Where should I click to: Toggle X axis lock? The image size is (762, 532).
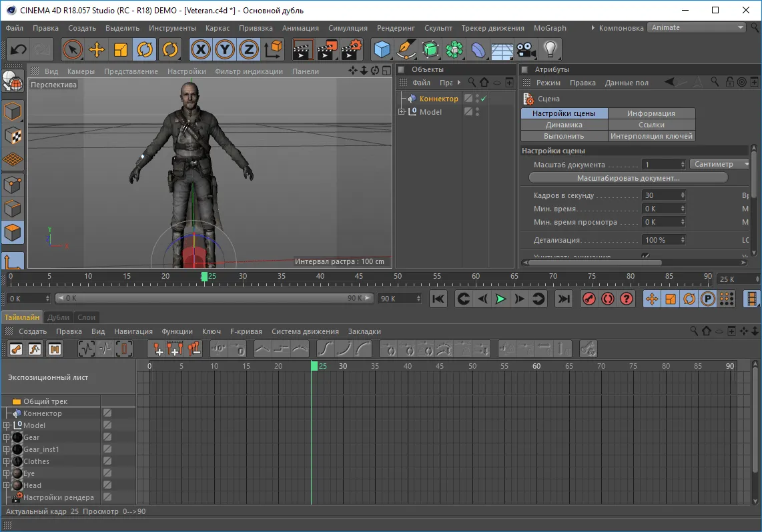coord(201,49)
